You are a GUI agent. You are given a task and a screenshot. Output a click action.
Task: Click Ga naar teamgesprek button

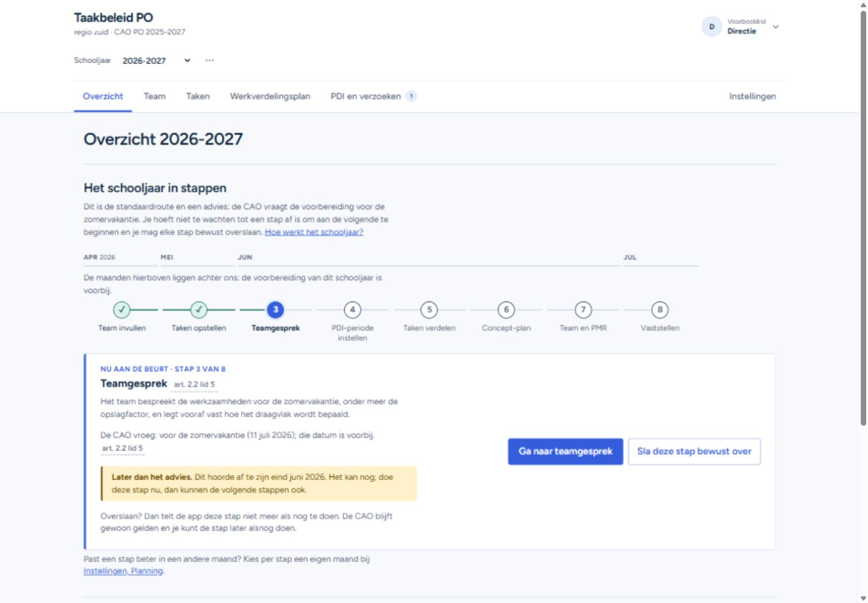point(565,451)
